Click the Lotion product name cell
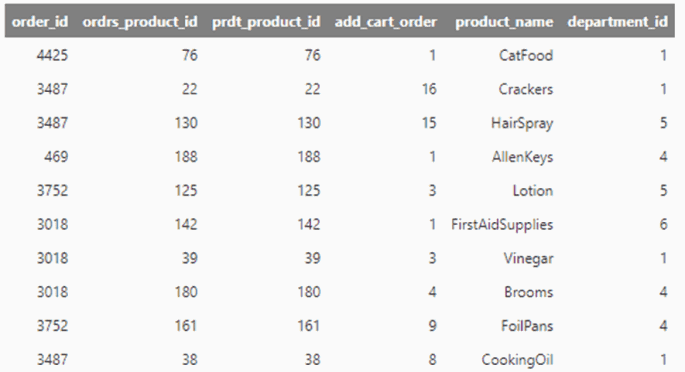The image size is (685, 372). pyautogui.click(x=533, y=191)
